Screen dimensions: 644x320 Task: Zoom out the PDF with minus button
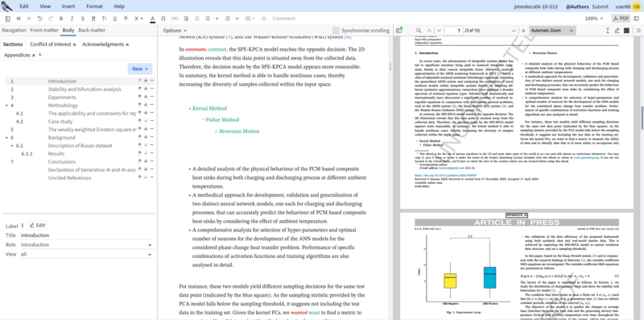(x=514, y=31)
